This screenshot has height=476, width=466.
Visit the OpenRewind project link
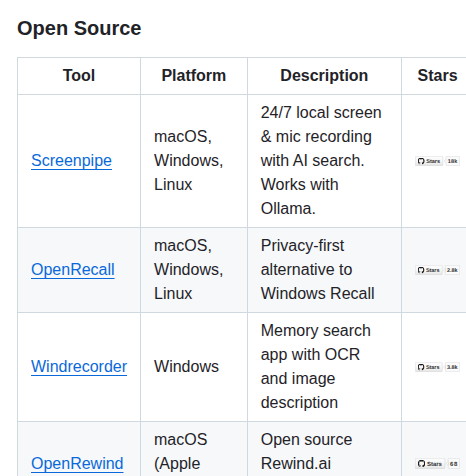77,464
